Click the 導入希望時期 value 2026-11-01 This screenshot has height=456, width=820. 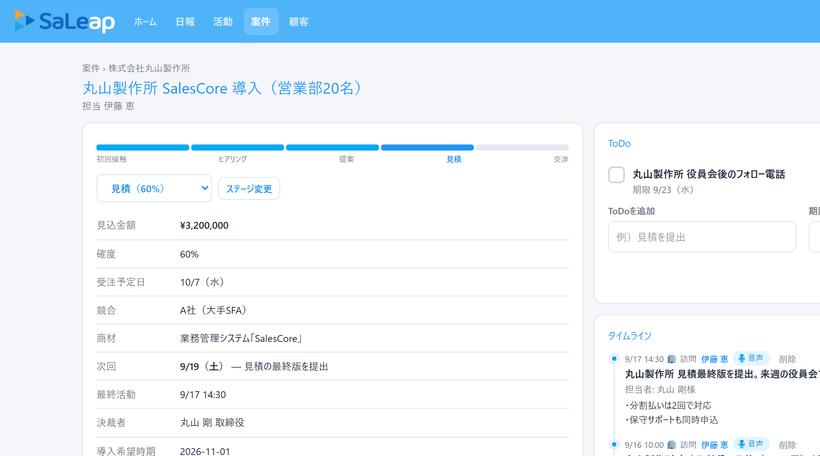point(204,451)
